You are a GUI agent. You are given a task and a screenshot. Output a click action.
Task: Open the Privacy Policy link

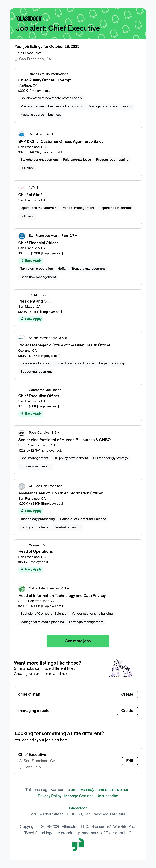50,796
